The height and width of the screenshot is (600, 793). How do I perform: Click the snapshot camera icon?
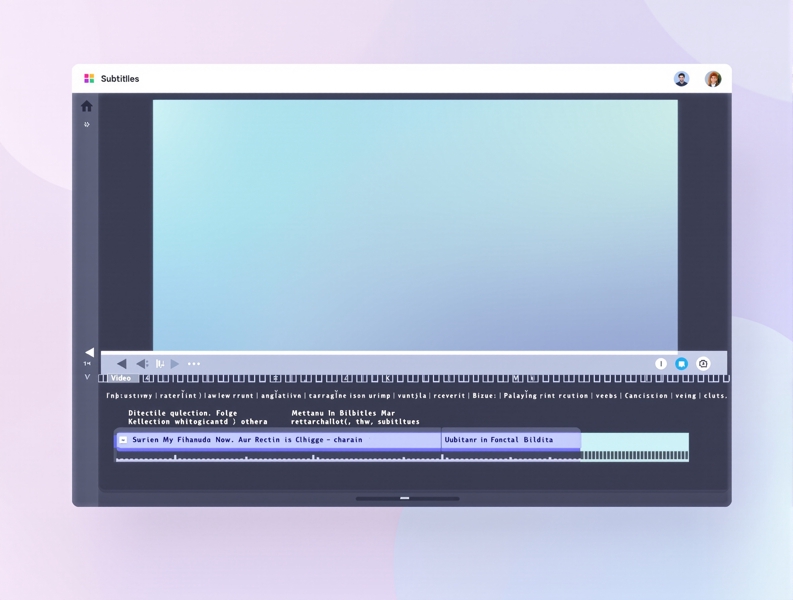pos(703,364)
